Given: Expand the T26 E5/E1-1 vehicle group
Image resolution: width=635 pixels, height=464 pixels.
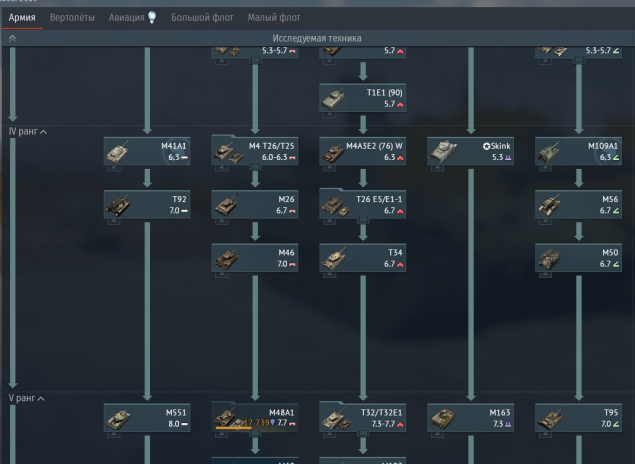Looking at the screenshot, I should tap(362, 204).
